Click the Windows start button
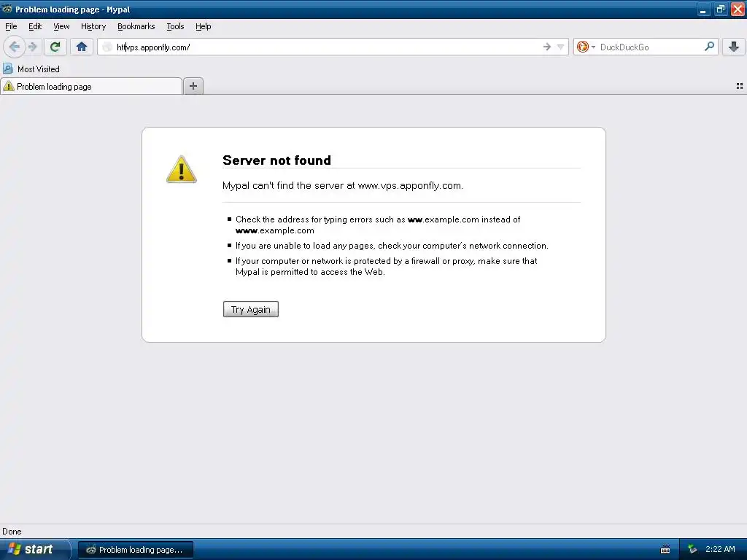The height and width of the screenshot is (560, 747). click(x=35, y=549)
